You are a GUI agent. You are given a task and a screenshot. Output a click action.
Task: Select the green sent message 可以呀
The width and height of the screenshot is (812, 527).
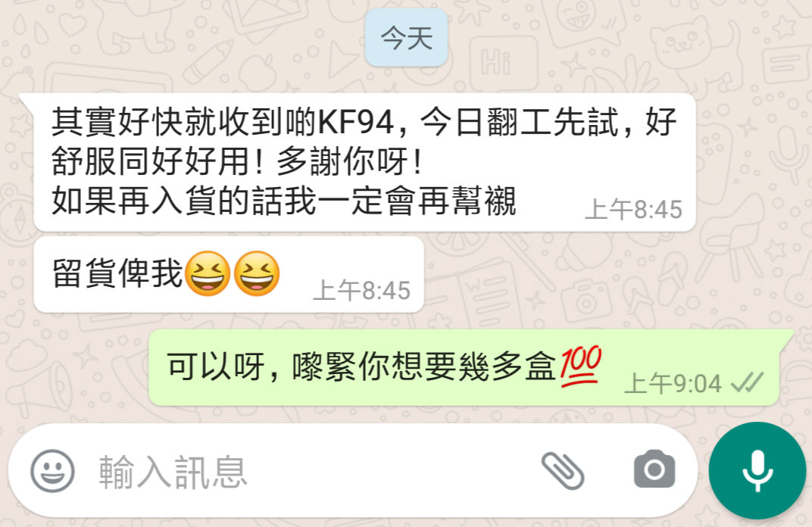tap(464, 367)
